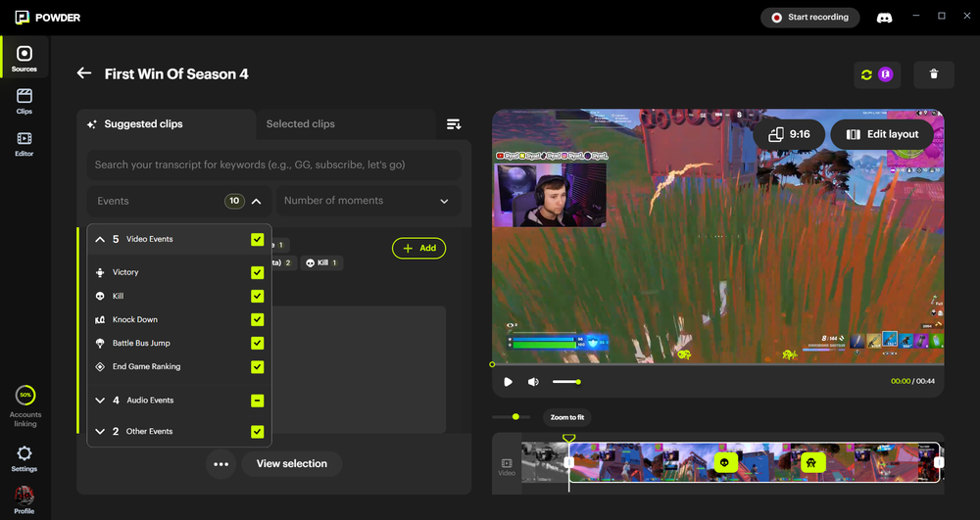This screenshot has width=980, height=520.
Task: Open the Number of moments dropdown
Action: [x=367, y=201]
